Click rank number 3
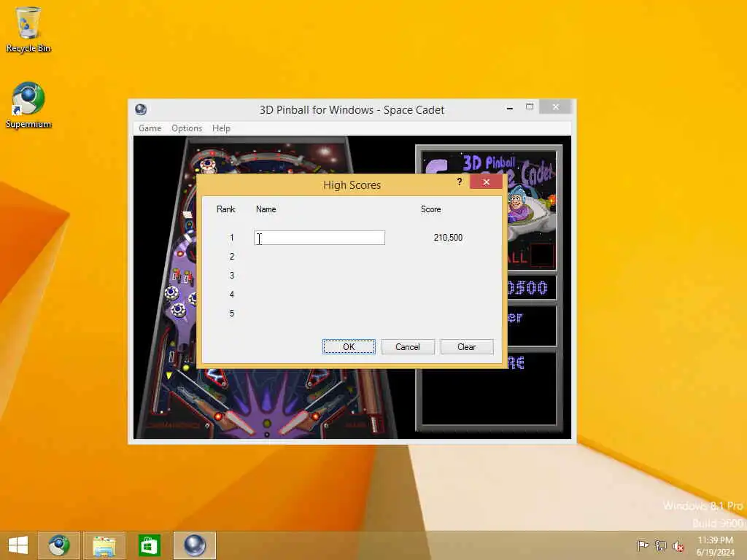Viewport: 747px width, 560px height. pyautogui.click(x=232, y=275)
